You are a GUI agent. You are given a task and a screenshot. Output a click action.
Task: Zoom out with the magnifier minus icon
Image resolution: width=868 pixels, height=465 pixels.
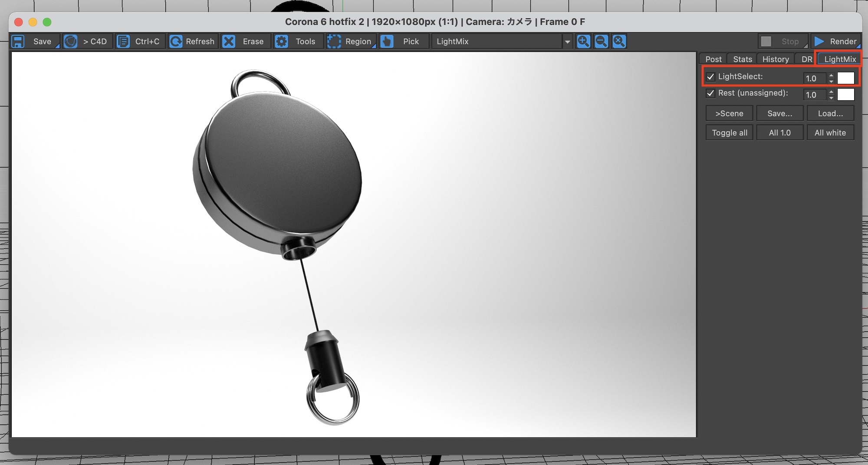pyautogui.click(x=601, y=42)
